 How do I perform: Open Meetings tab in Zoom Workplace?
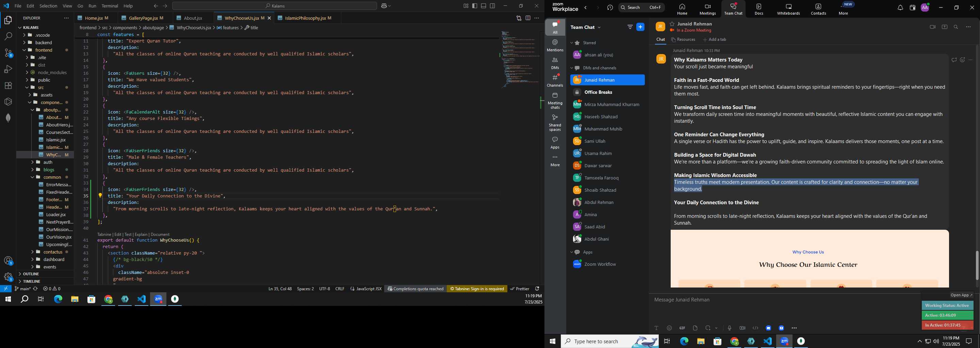pos(708,10)
